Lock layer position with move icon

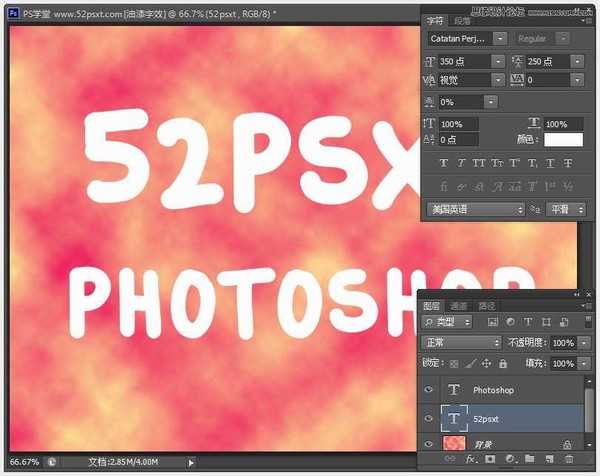coord(487,363)
